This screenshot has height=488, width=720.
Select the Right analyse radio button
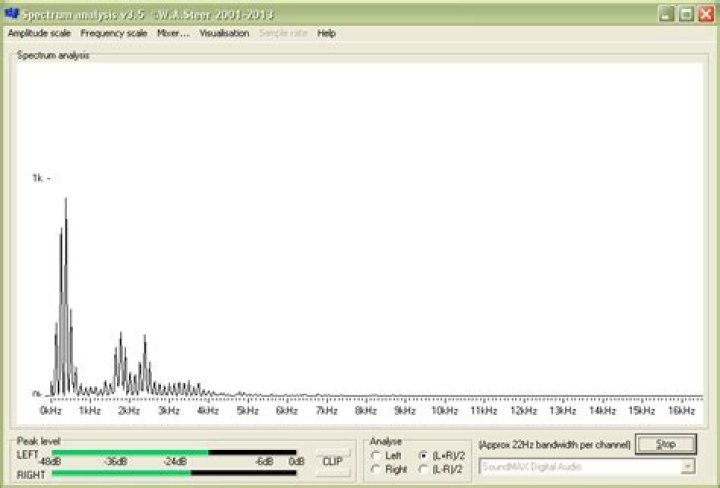[x=376, y=469]
